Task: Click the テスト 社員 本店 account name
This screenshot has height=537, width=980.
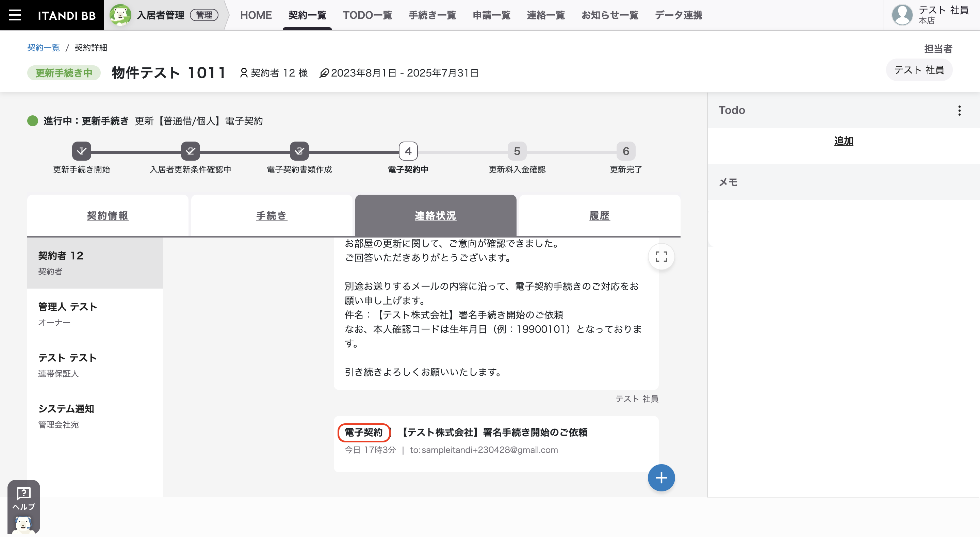Action: [944, 15]
